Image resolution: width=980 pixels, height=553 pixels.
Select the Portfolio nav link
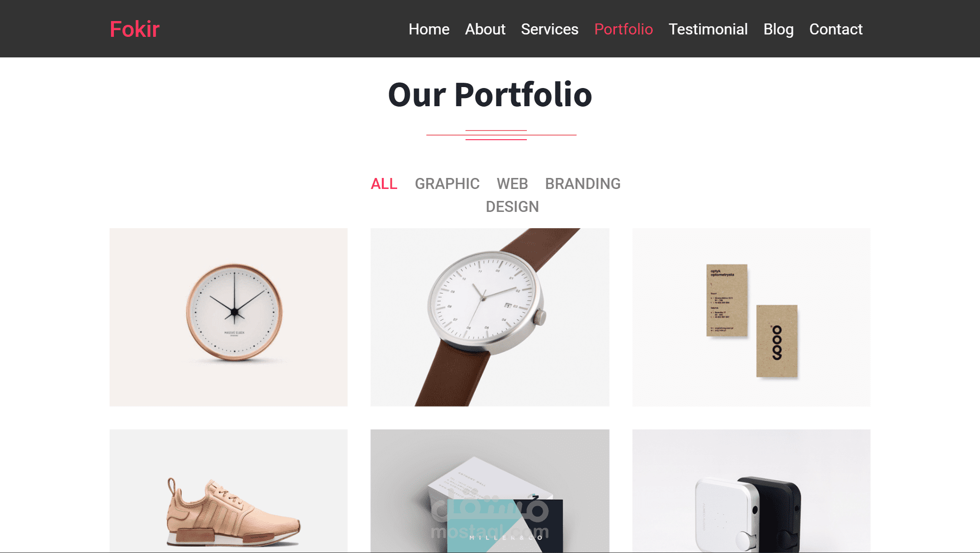tap(624, 29)
